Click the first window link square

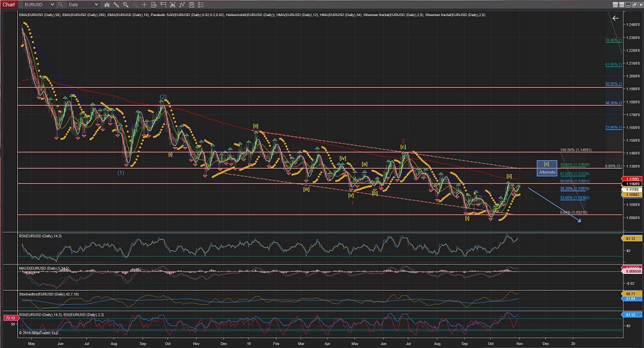click(615, 5)
